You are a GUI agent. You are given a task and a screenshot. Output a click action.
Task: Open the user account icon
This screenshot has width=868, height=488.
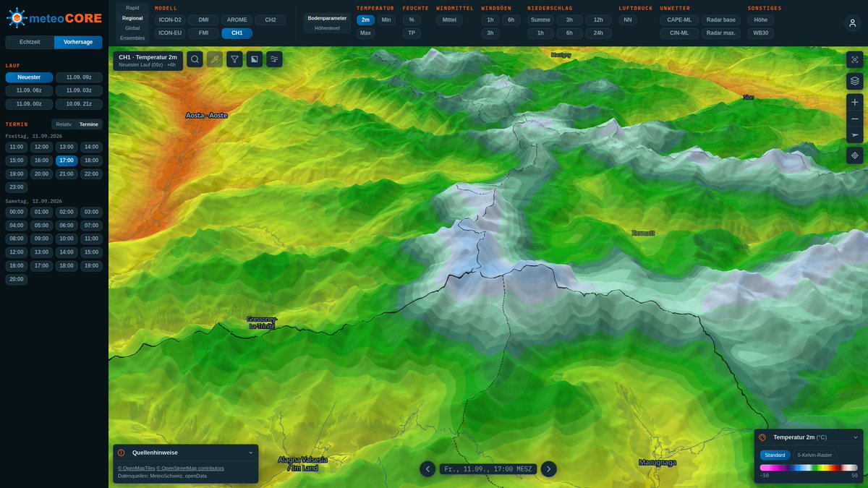coord(852,23)
